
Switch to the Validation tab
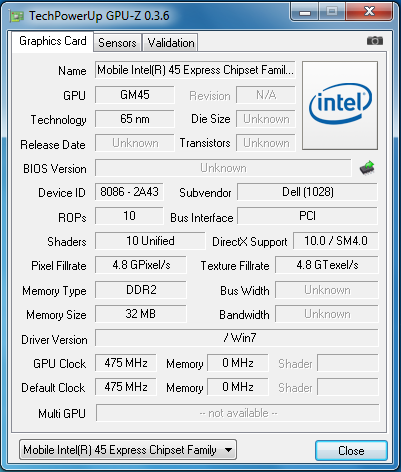171,43
